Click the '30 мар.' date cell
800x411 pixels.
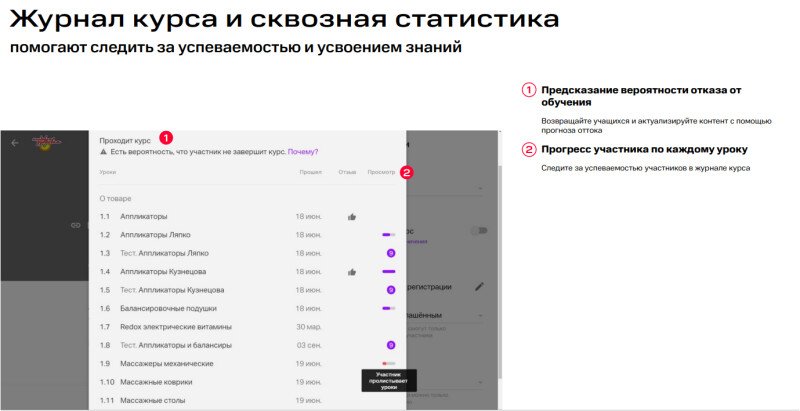309,327
